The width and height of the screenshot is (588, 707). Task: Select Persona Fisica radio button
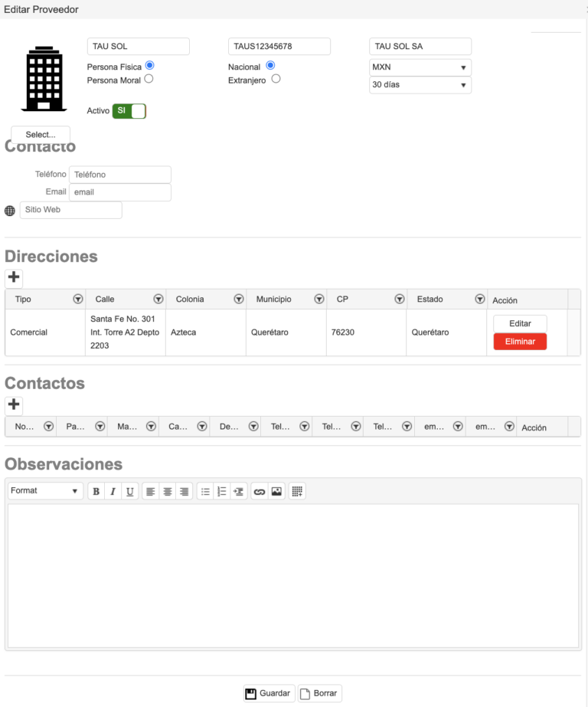149,65
